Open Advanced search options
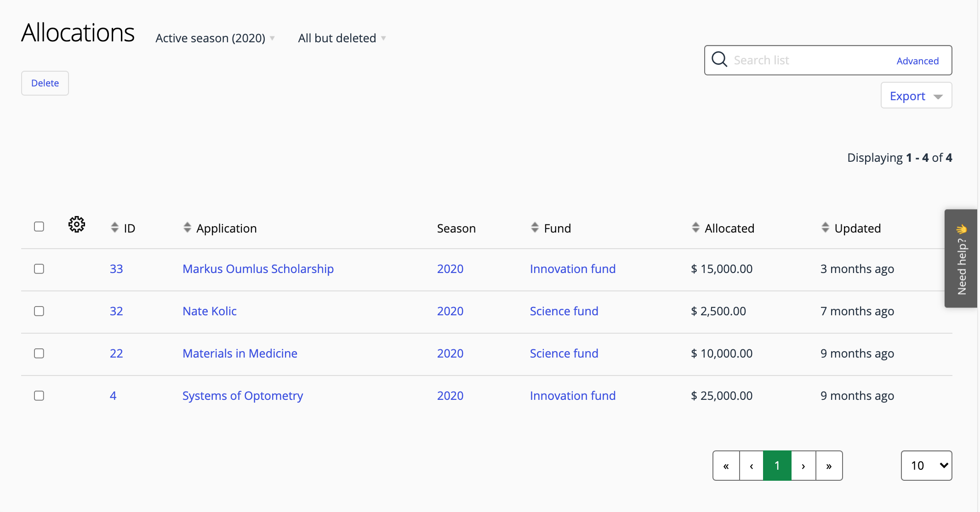The width and height of the screenshot is (980, 512). (x=917, y=60)
